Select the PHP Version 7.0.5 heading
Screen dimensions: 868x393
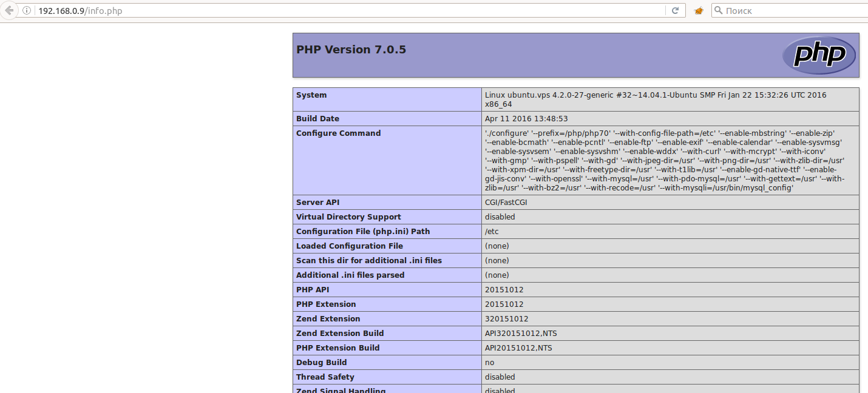(351, 50)
